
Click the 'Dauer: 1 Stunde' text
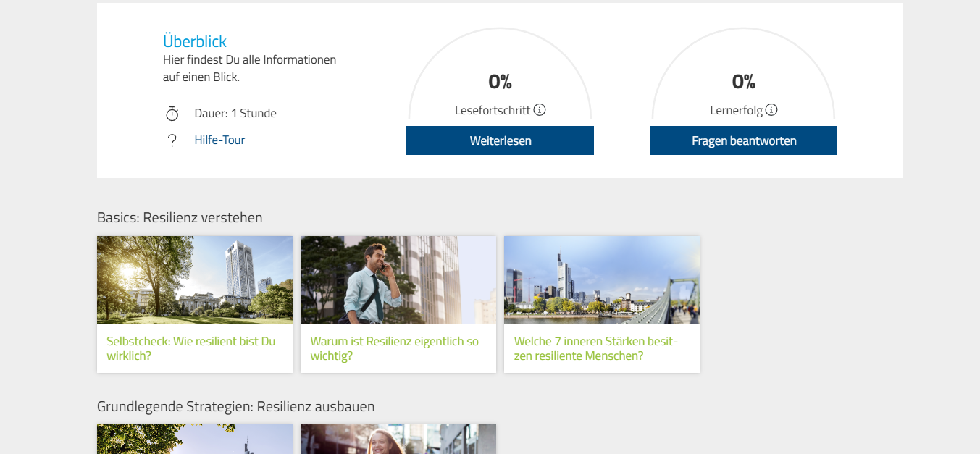(235, 113)
